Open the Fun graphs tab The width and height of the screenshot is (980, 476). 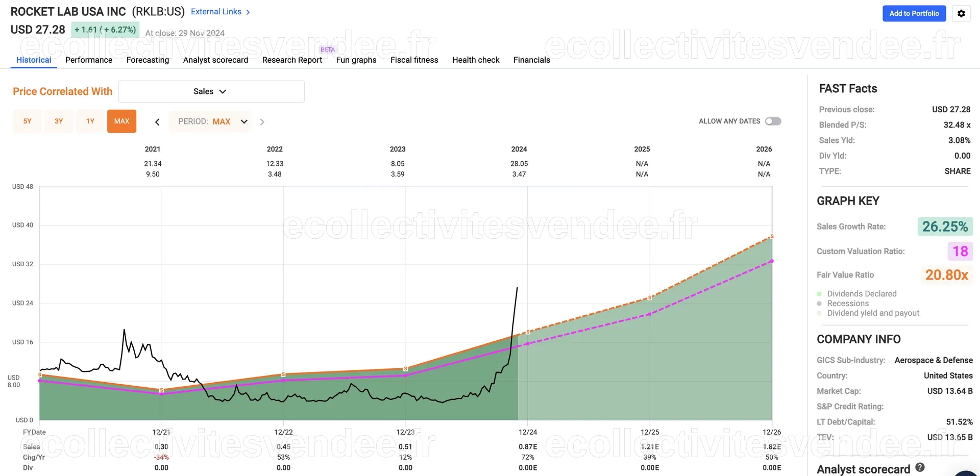[356, 60]
